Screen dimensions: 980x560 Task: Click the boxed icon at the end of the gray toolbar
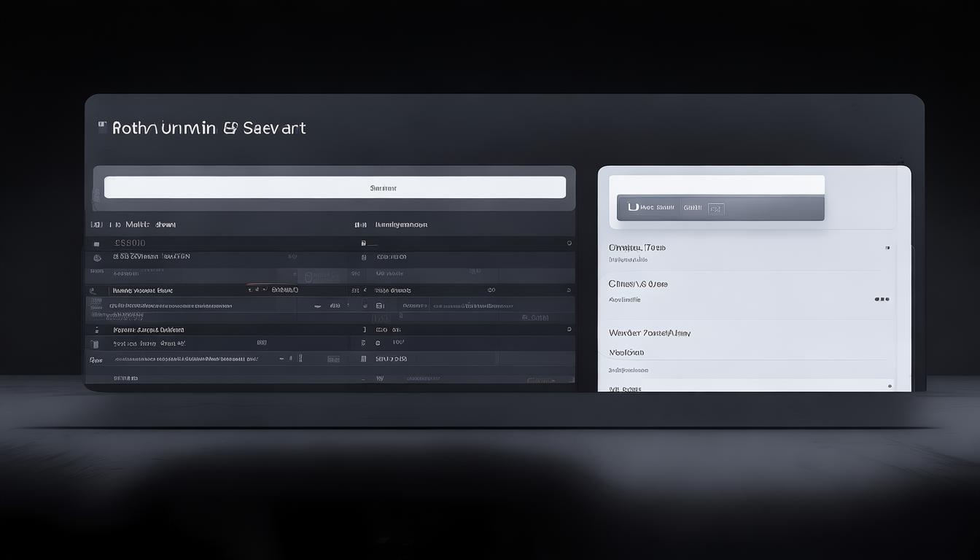point(715,208)
